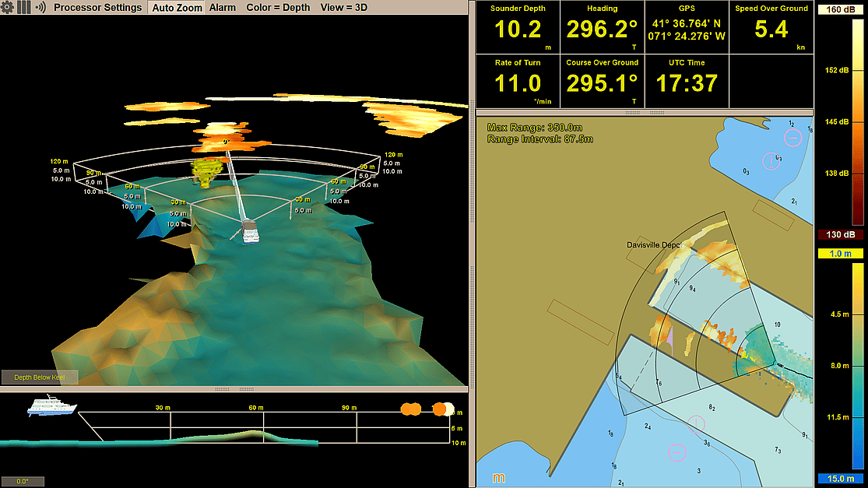Toggle the Depth Below Keel button
The width and height of the screenshot is (868, 488).
pos(40,377)
